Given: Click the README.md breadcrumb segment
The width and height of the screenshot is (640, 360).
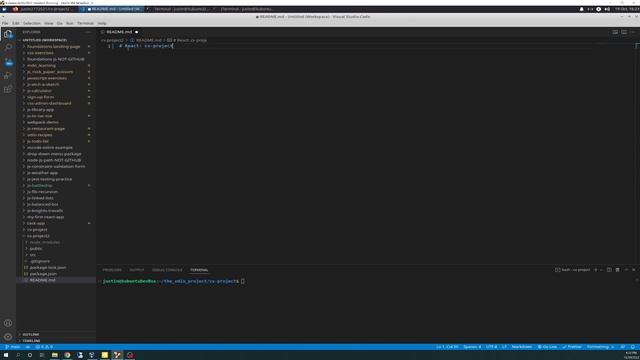Looking at the screenshot, I should [x=149, y=40].
